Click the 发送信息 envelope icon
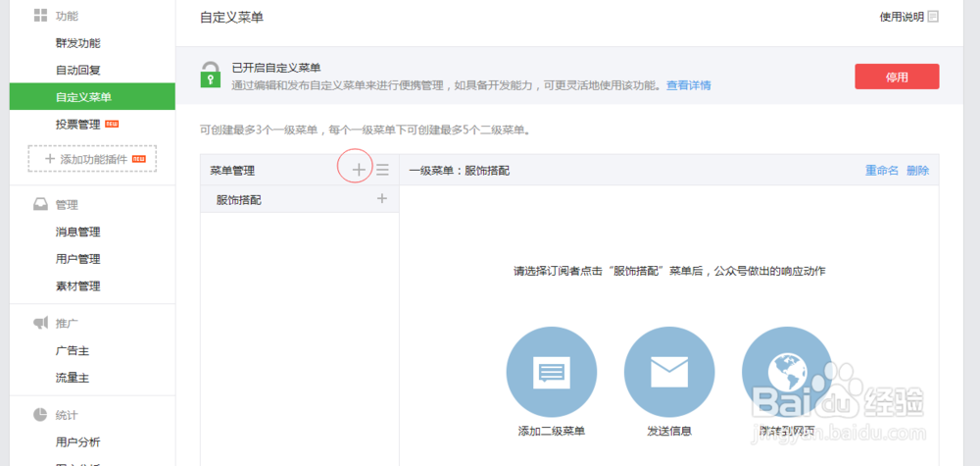This screenshot has width=980, height=466. point(668,372)
